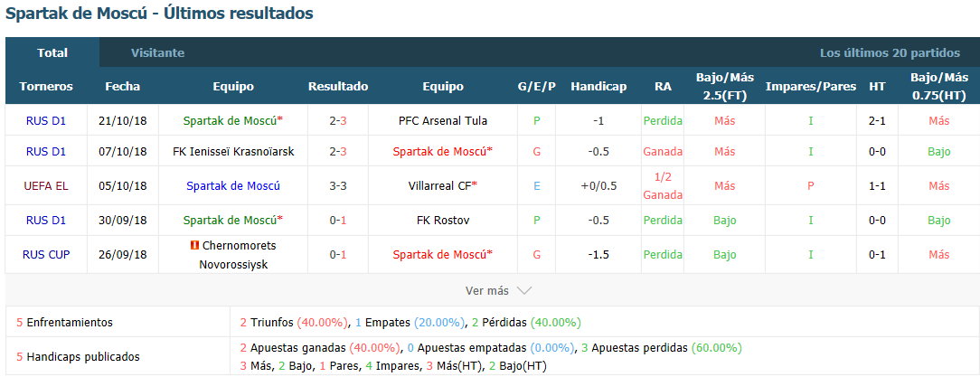Switch to the Visitante tab

click(x=157, y=52)
